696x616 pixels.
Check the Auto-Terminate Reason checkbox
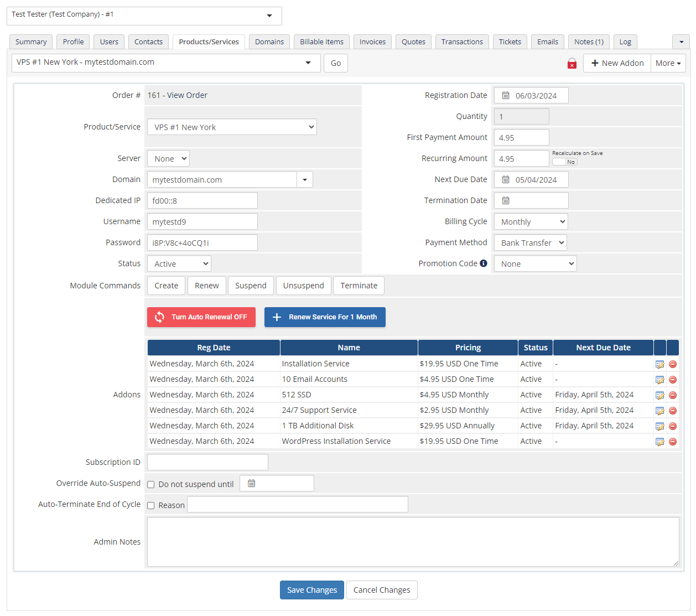click(150, 505)
